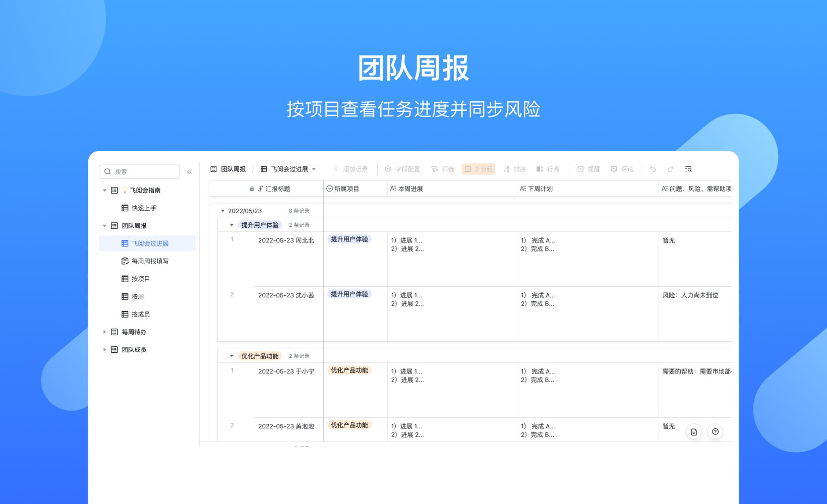Click the redo arrow icon
The image size is (827, 504).
coord(670,169)
